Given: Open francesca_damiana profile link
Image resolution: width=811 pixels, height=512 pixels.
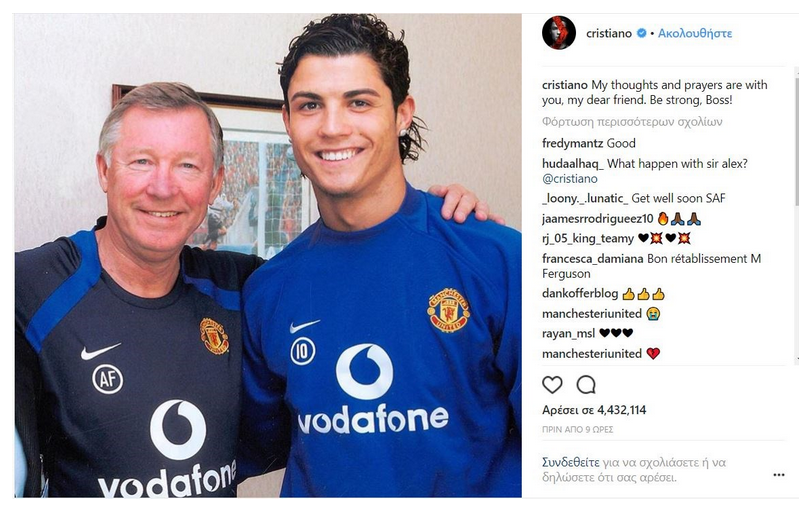Looking at the screenshot, I should [x=593, y=259].
